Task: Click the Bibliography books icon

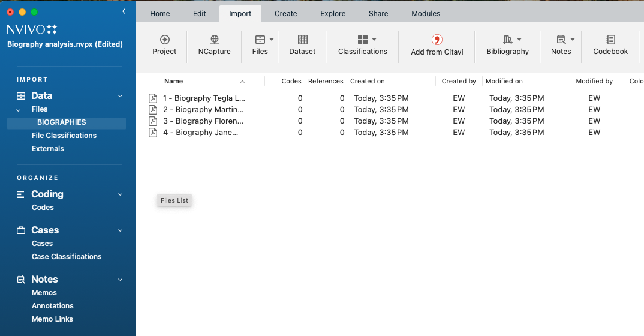Action: (x=507, y=40)
